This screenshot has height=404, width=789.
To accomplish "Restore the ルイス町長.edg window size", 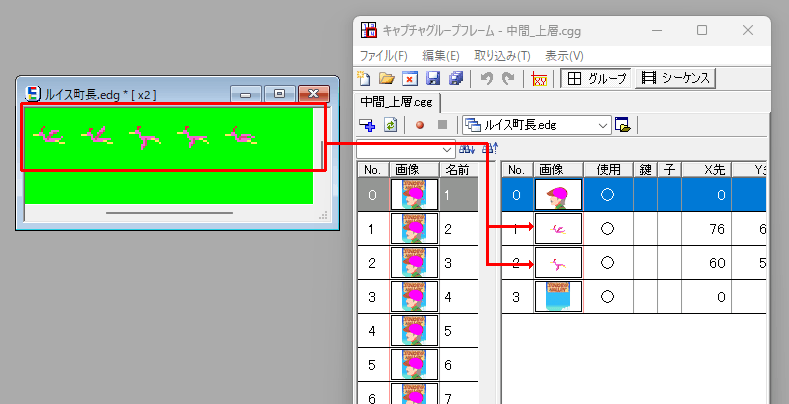I will [280, 94].
